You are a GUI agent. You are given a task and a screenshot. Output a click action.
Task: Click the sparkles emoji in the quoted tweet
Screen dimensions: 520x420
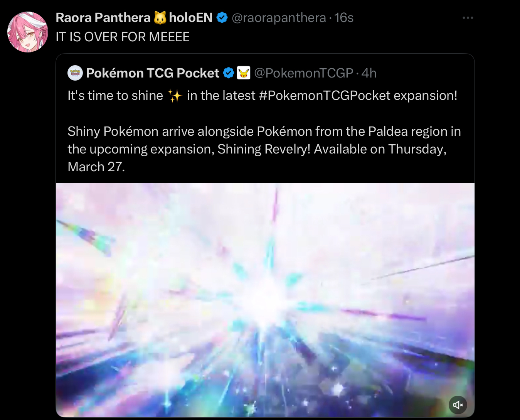coord(175,96)
